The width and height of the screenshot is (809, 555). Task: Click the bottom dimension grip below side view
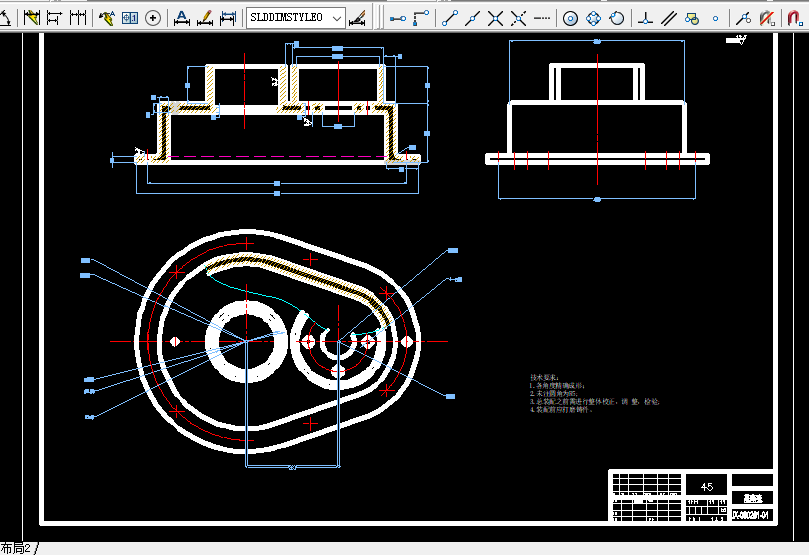click(597, 199)
